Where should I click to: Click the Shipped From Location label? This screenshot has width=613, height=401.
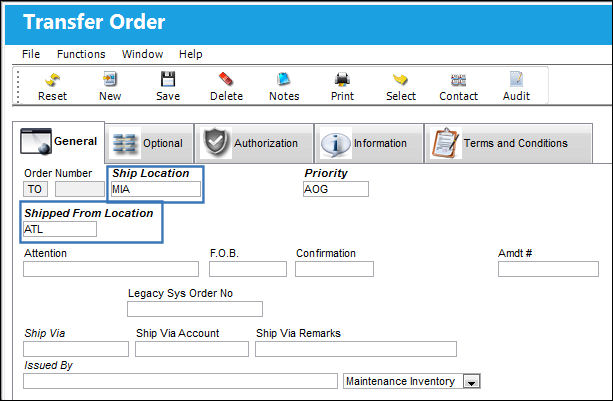pos(89,213)
